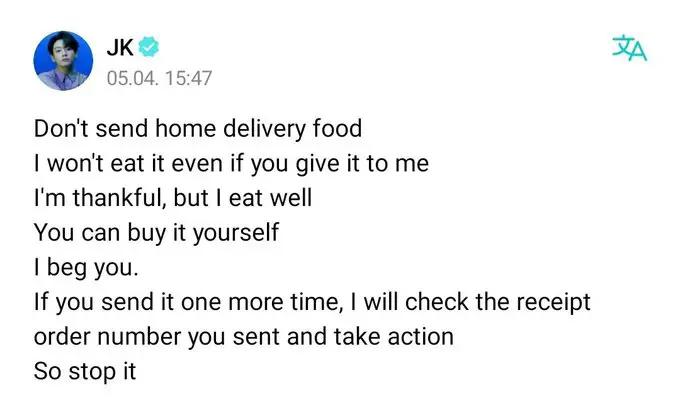Open JK's profile picture

coord(63,61)
